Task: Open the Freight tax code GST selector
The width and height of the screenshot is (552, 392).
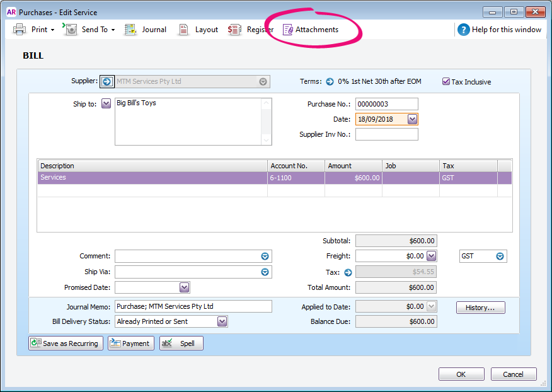Action: pos(500,257)
